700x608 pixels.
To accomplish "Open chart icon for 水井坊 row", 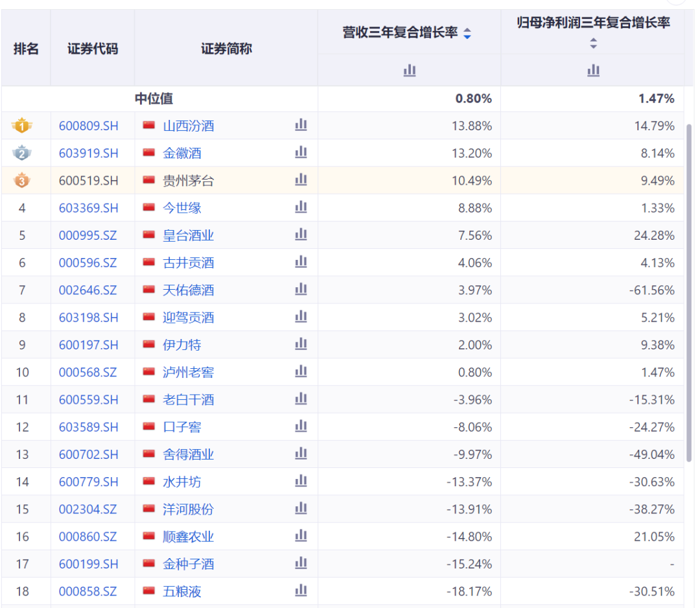I will point(301,481).
